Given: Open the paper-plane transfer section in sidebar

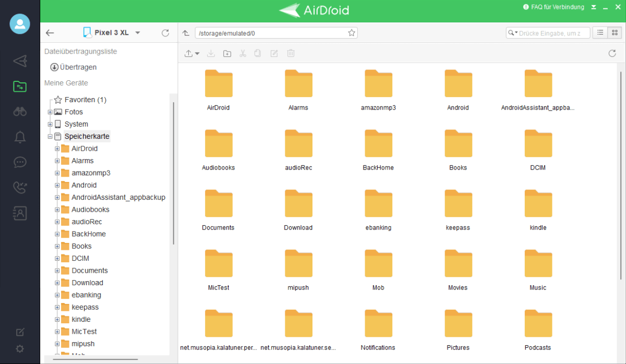Looking at the screenshot, I should 20,61.
